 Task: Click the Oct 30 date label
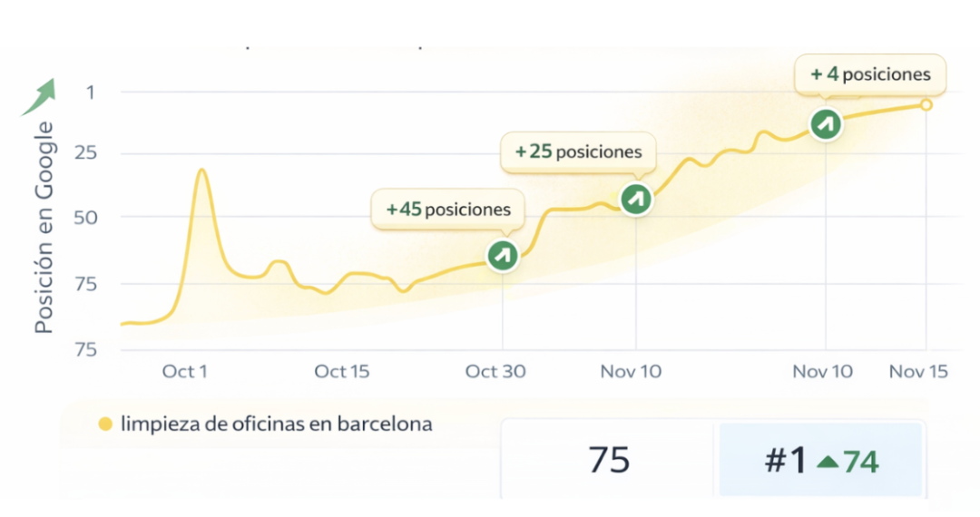point(495,371)
